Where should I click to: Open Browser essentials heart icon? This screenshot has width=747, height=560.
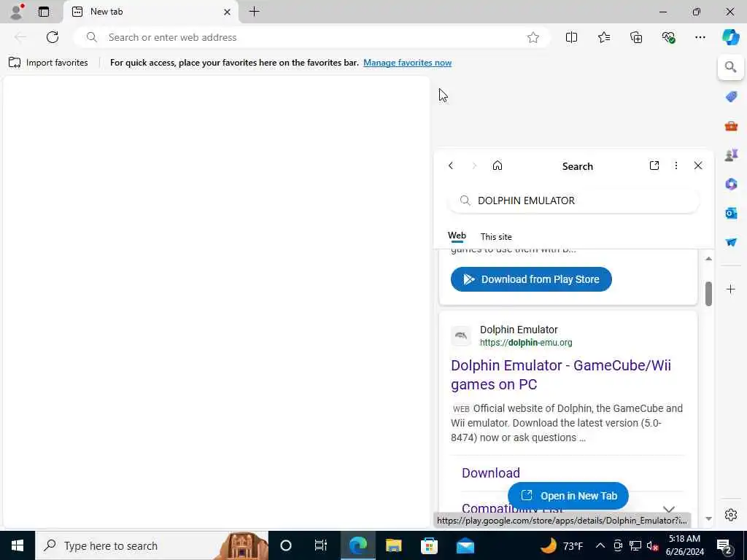click(668, 37)
